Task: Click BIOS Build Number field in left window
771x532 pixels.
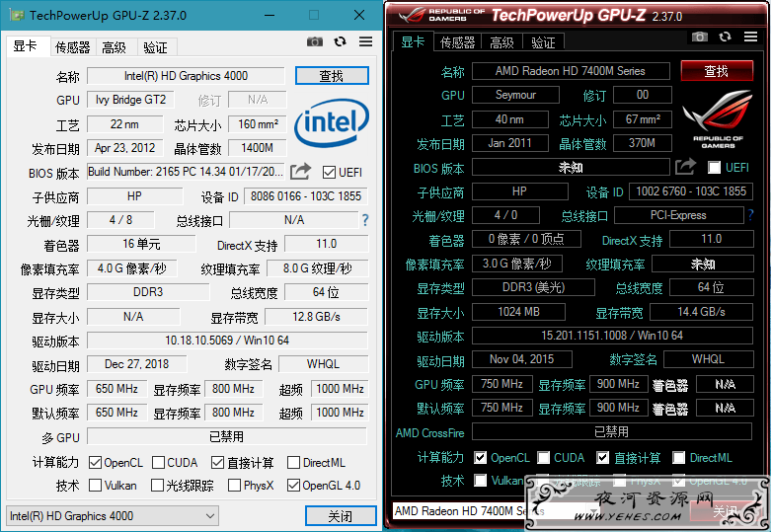Action: click(186, 172)
